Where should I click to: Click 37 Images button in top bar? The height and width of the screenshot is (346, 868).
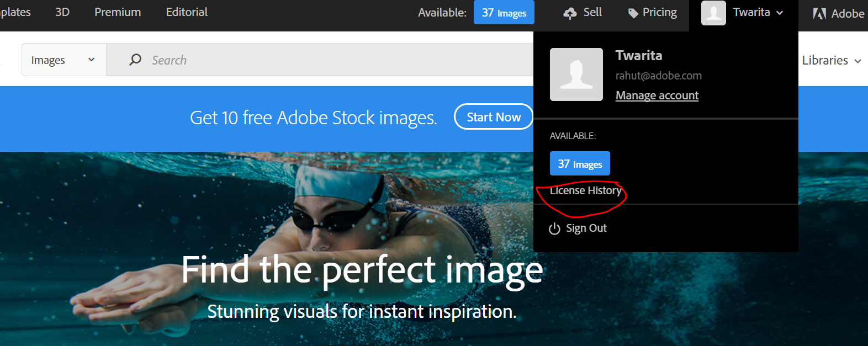504,13
